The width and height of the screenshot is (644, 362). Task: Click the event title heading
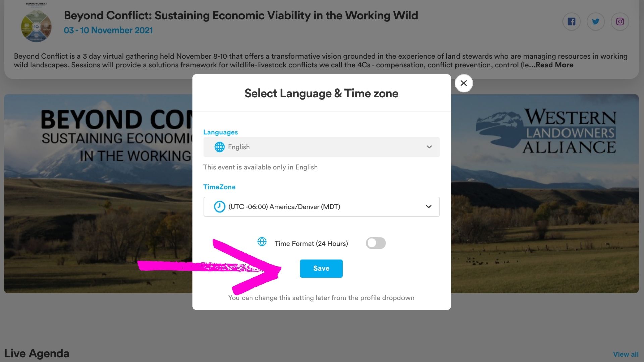point(240,15)
